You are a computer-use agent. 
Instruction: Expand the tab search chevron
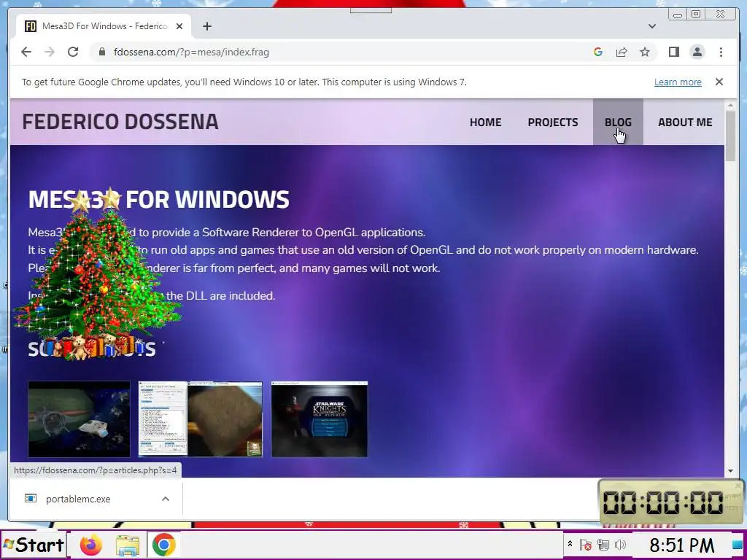click(652, 26)
